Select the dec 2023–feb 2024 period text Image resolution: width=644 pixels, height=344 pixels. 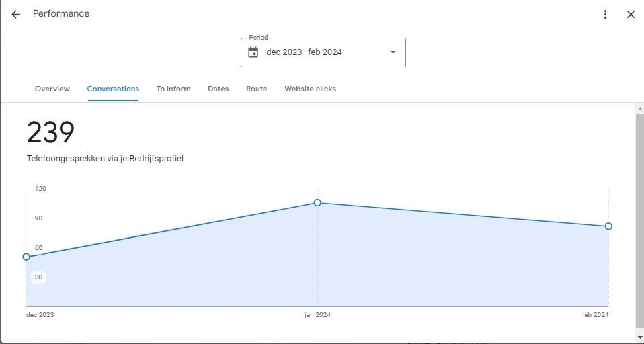(x=304, y=52)
